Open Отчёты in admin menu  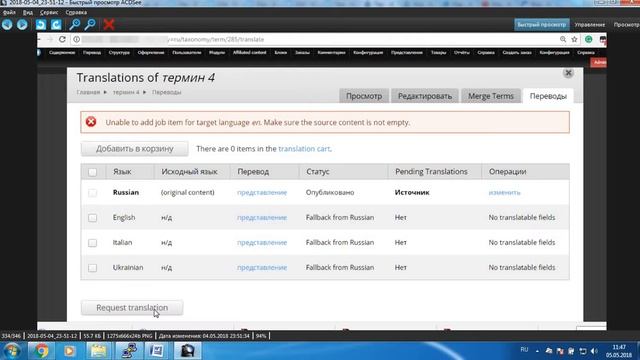pos(462,53)
